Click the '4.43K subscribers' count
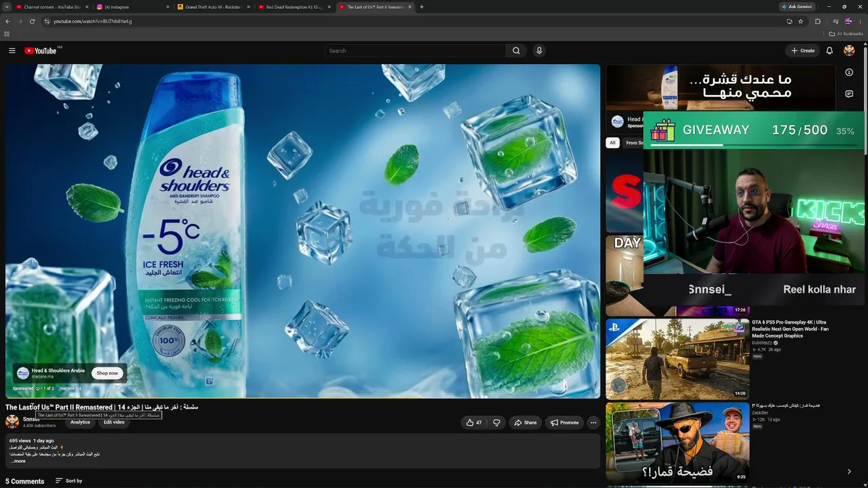The image size is (868, 488). [39, 426]
